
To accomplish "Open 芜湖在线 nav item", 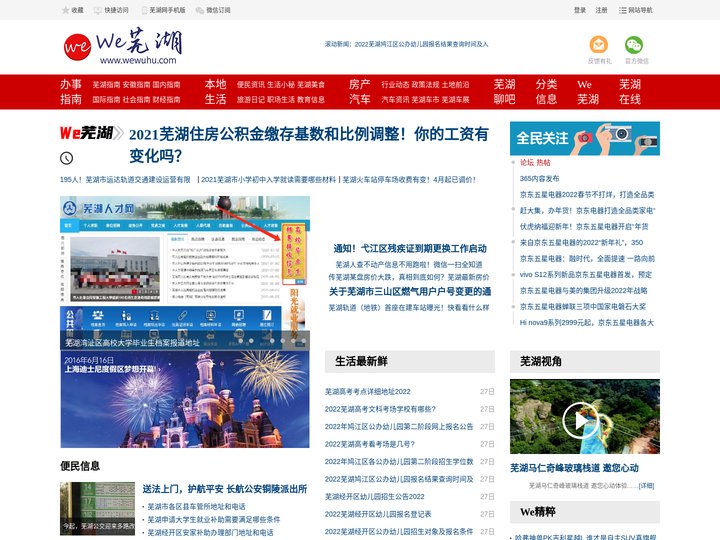I will [x=630, y=92].
